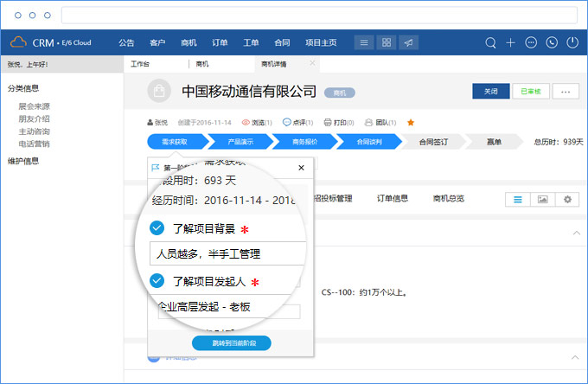Expand the 分类信息 sidebar group
Screen dimensions: 588x384
pyautogui.click(x=23, y=88)
